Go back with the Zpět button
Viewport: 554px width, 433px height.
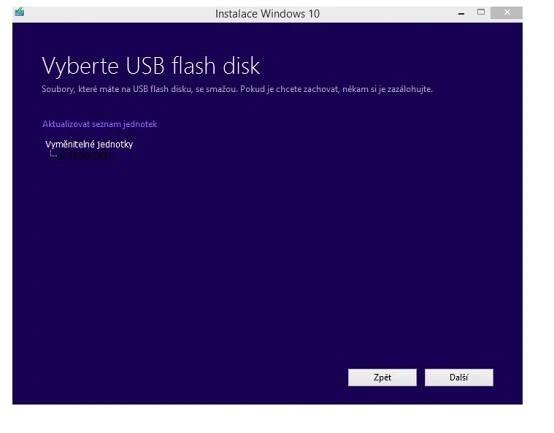[382, 378]
